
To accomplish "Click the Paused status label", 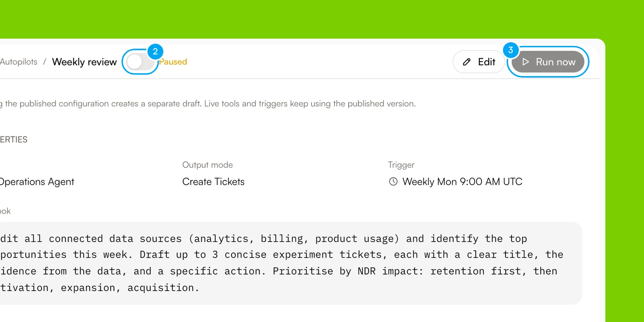I will point(173,62).
